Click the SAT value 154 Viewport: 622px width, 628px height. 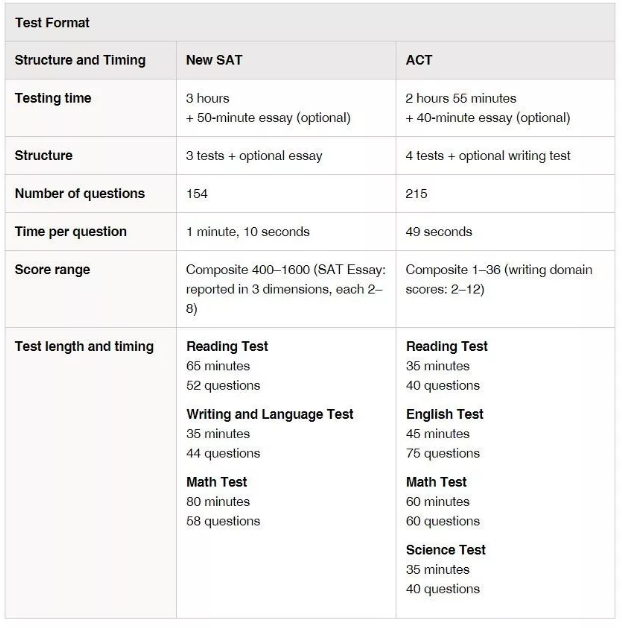click(197, 193)
